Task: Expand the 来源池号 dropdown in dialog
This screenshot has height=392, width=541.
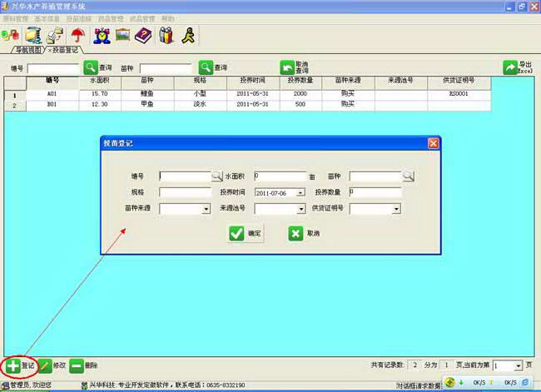Action: pyautogui.click(x=301, y=209)
